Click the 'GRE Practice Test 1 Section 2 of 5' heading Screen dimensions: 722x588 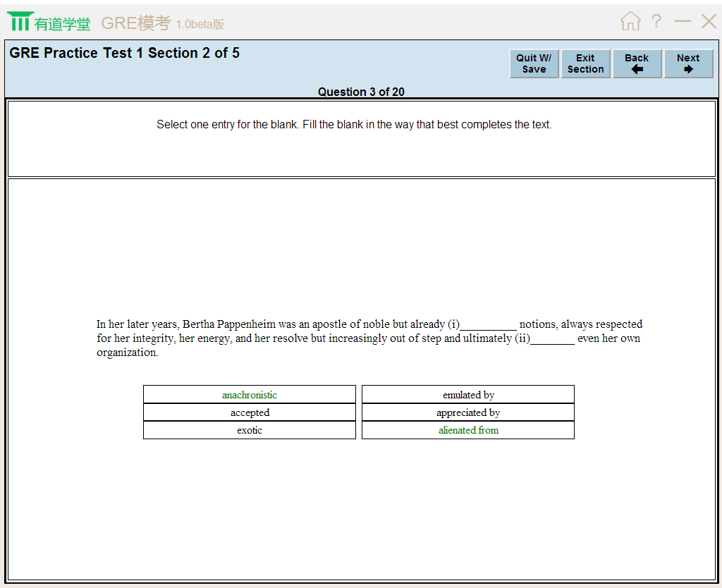124,53
